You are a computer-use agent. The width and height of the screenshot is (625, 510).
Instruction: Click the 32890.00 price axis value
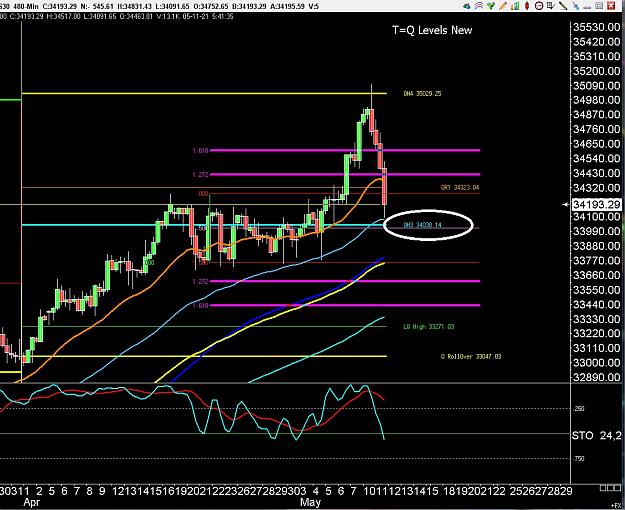coord(596,378)
